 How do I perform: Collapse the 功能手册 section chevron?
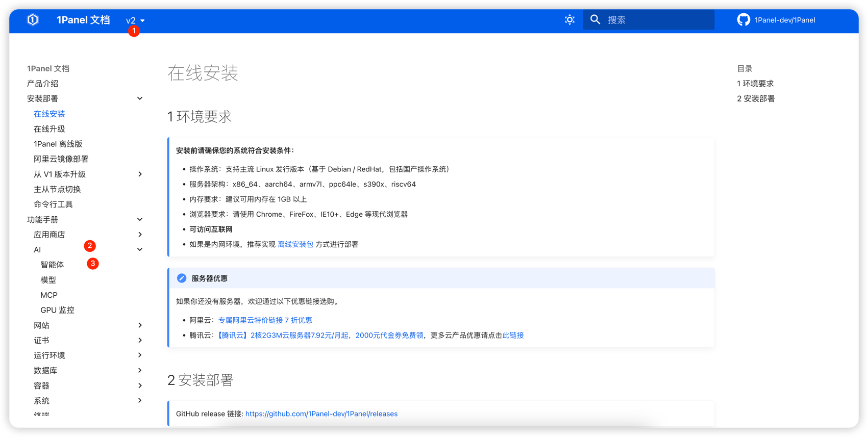(140, 220)
